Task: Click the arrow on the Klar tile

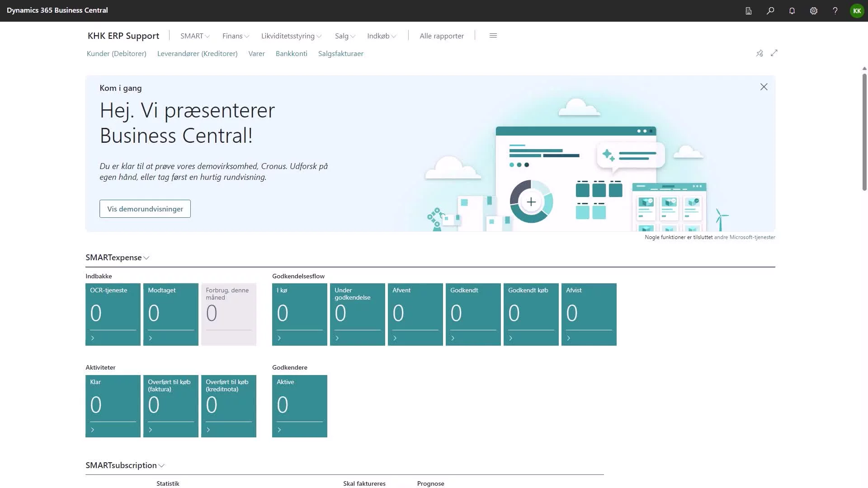Action: [x=93, y=430]
